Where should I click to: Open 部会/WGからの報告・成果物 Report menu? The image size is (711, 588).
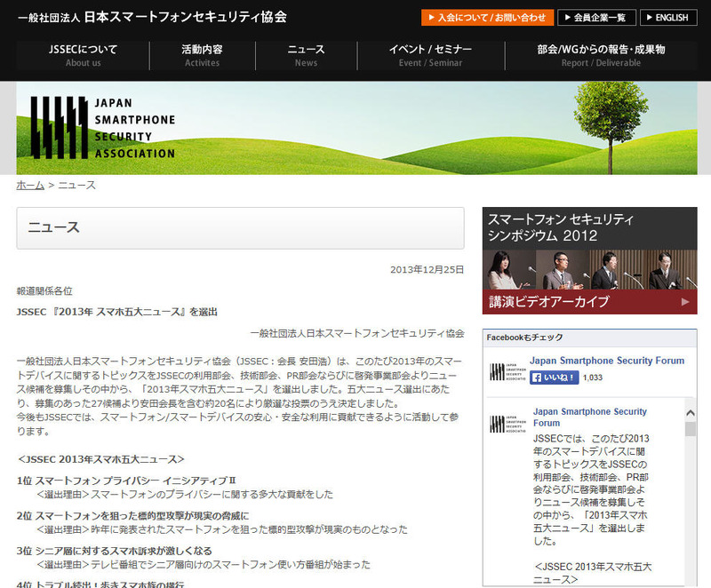(601, 55)
